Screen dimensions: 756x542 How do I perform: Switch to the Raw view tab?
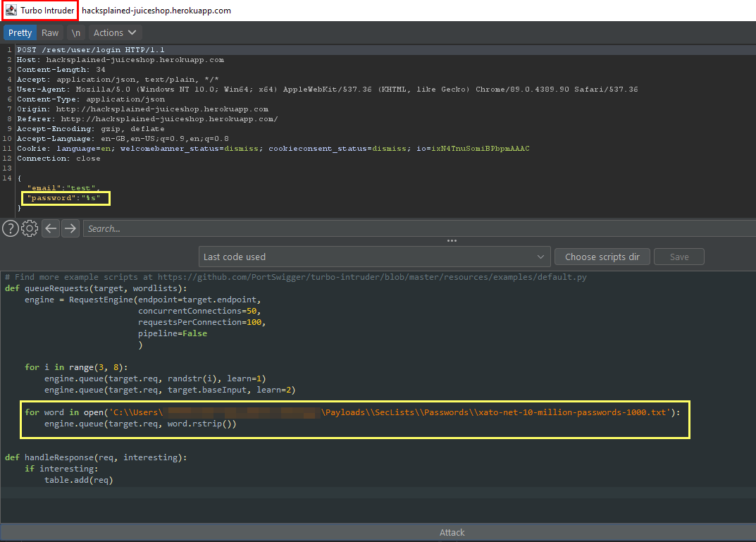[x=50, y=33]
